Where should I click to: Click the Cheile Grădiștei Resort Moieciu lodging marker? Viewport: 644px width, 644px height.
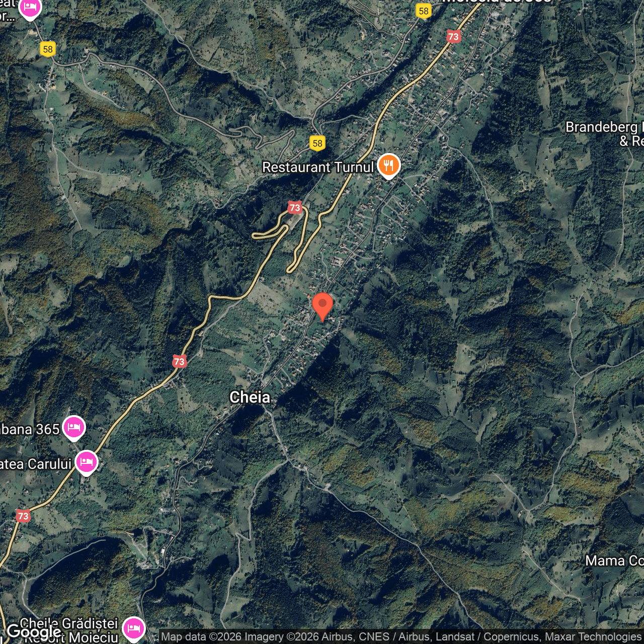(133, 628)
